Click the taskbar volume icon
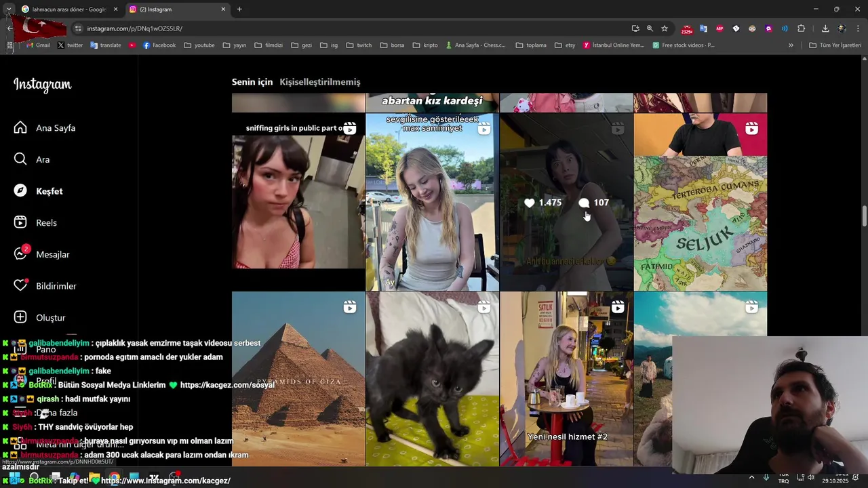The image size is (868, 488). click(x=810, y=477)
